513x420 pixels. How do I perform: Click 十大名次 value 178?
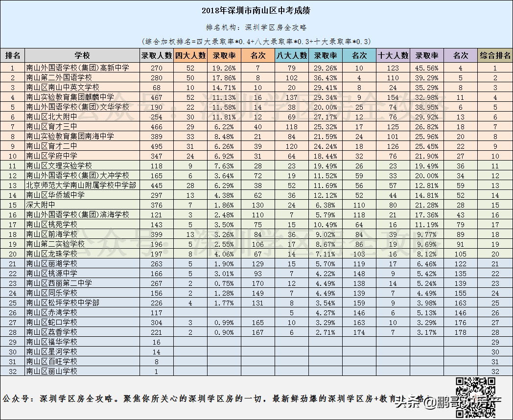(460, 333)
